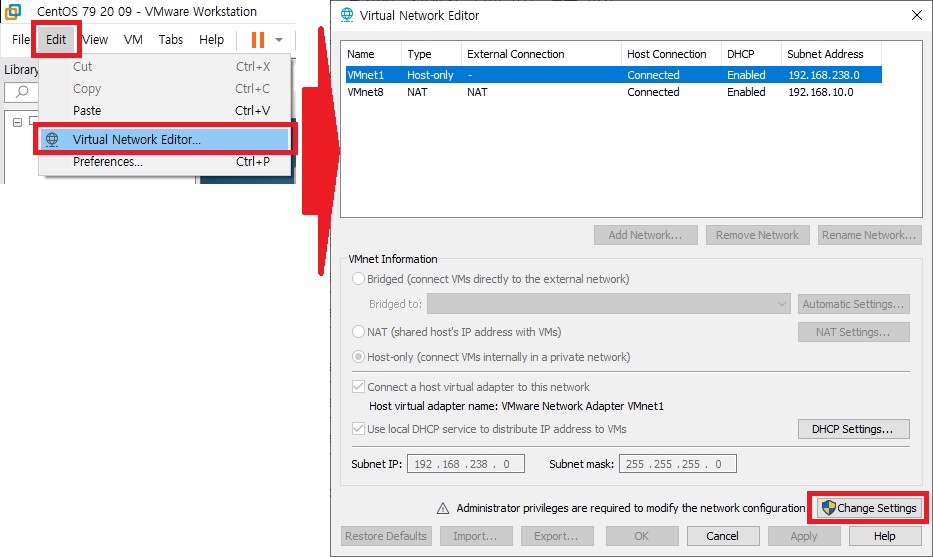Select the NAT radio button
The width and height of the screenshot is (933, 557).
pyautogui.click(x=358, y=331)
